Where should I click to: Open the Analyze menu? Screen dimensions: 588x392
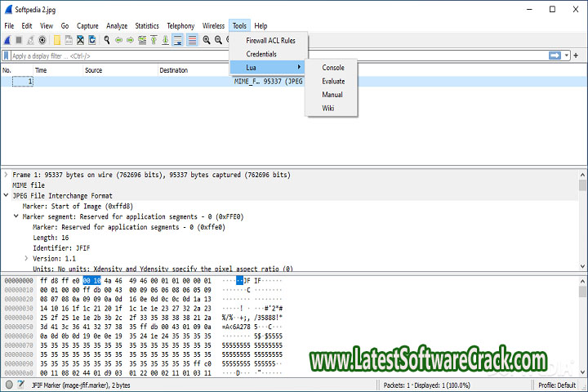point(117,26)
